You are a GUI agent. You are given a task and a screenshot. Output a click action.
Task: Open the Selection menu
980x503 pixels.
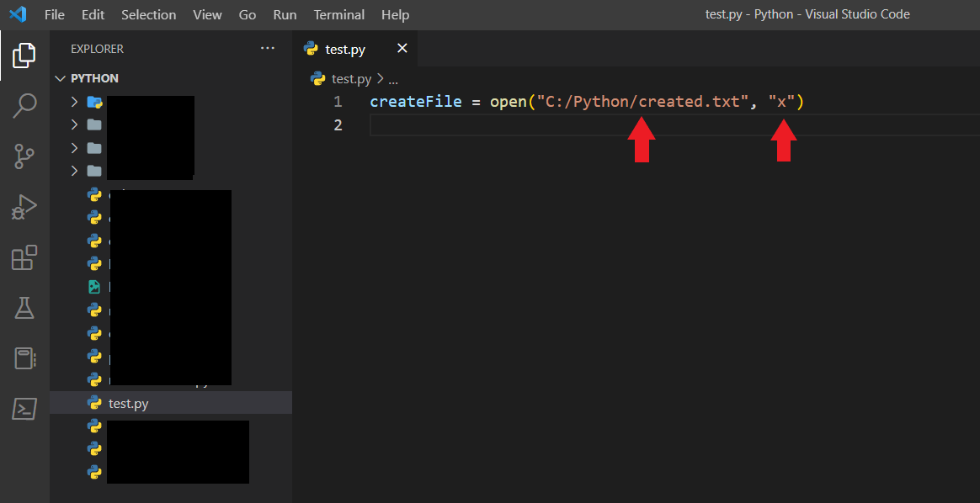148,15
